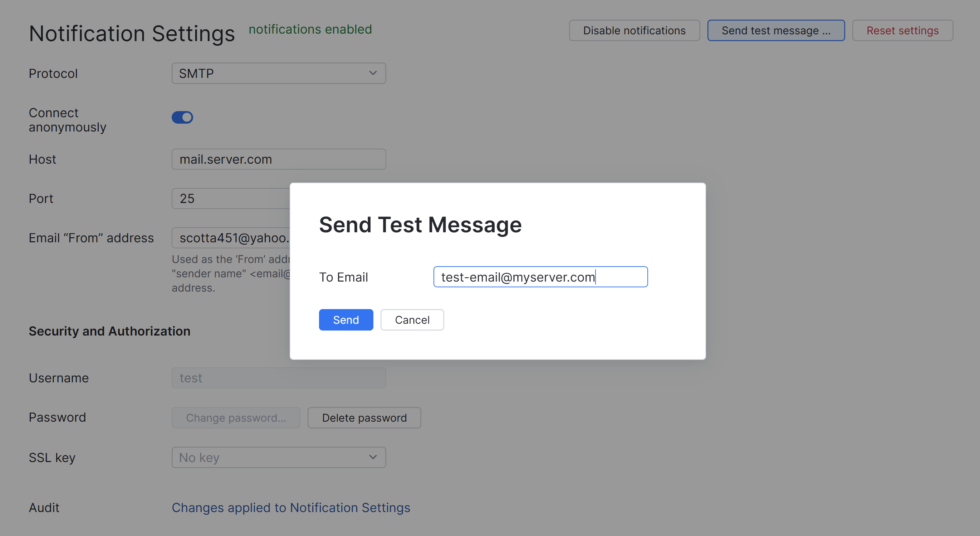Click Delete password

(364, 417)
